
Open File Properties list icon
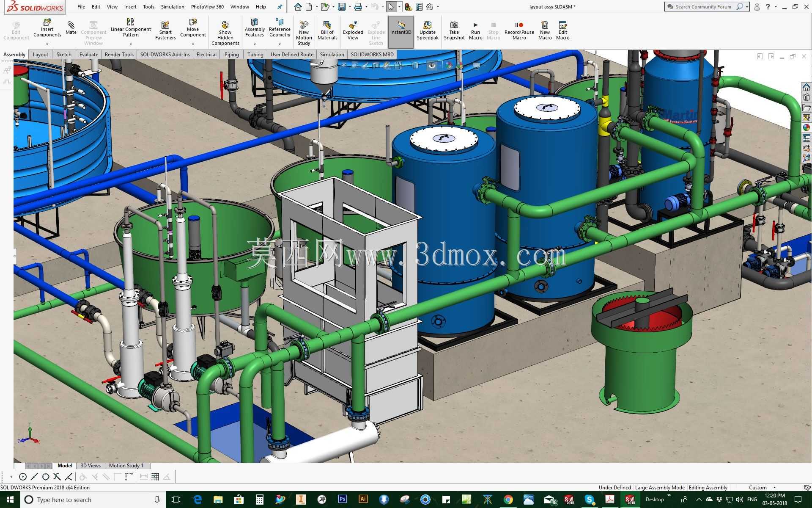pos(419,7)
